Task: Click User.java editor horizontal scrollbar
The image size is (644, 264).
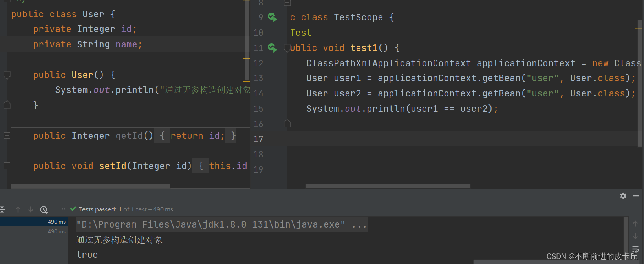Action: tap(91, 186)
